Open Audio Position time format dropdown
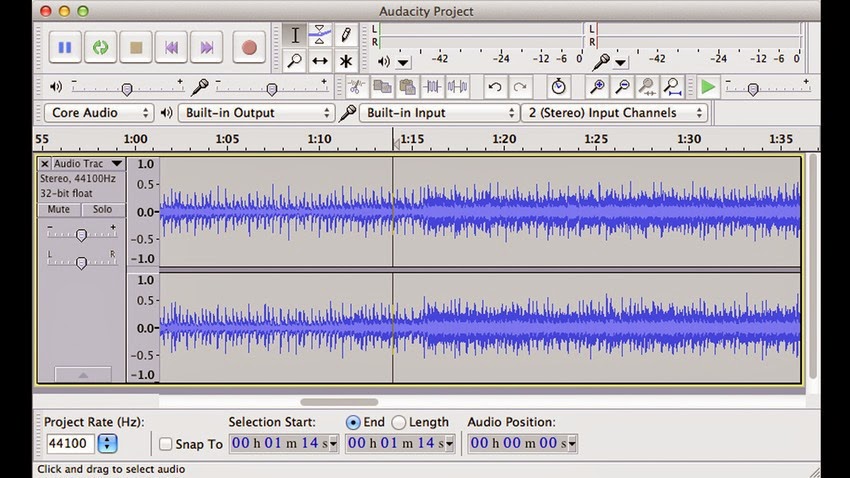This screenshot has height=478, width=850. 571,444
